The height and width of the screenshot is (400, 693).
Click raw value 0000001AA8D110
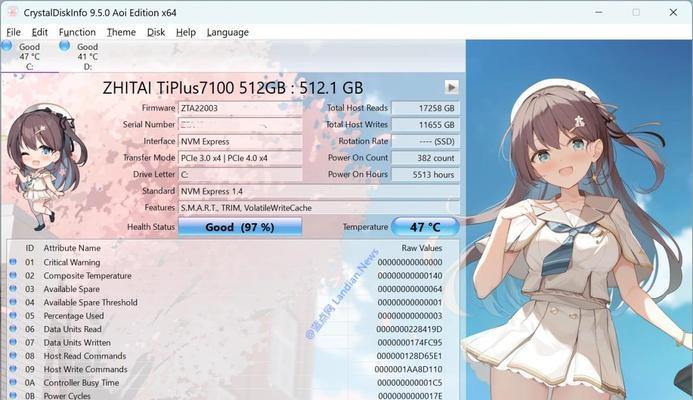tap(408, 369)
